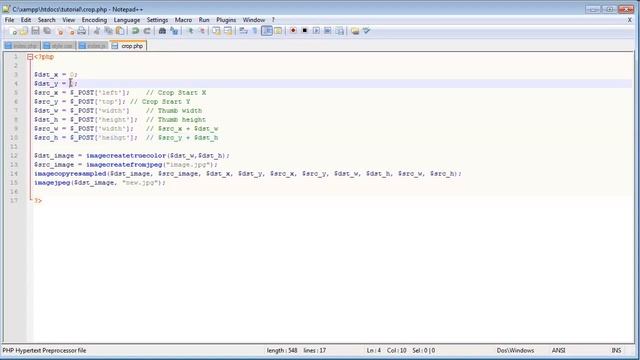Screen dimensions: 640x360
Task: Click the Open file folder icon
Action: pyautogui.click(x=24, y=31)
